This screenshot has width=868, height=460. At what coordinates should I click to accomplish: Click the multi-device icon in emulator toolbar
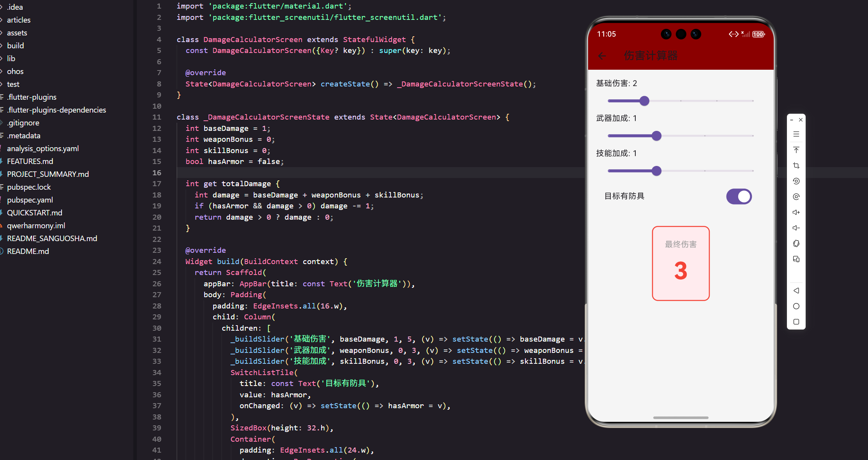pos(796,259)
